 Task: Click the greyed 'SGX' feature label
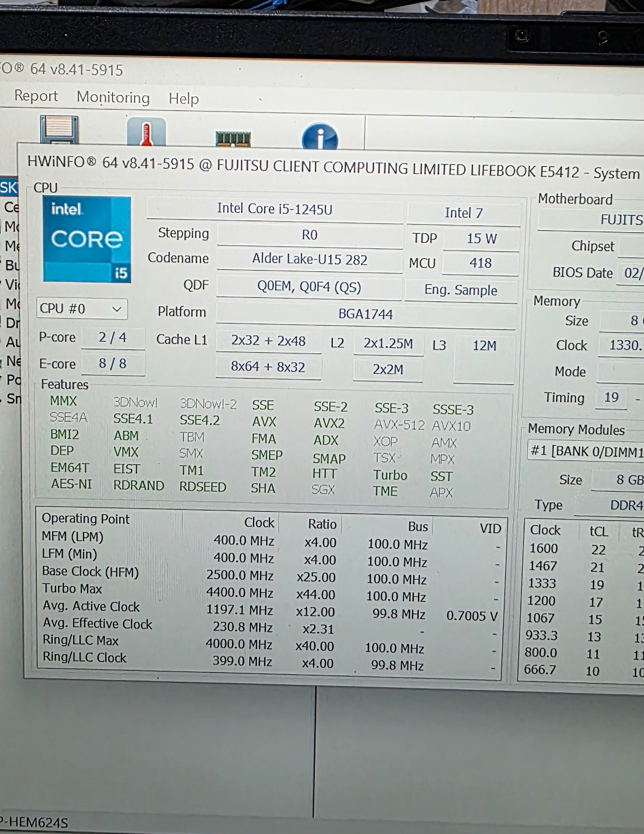point(323,490)
